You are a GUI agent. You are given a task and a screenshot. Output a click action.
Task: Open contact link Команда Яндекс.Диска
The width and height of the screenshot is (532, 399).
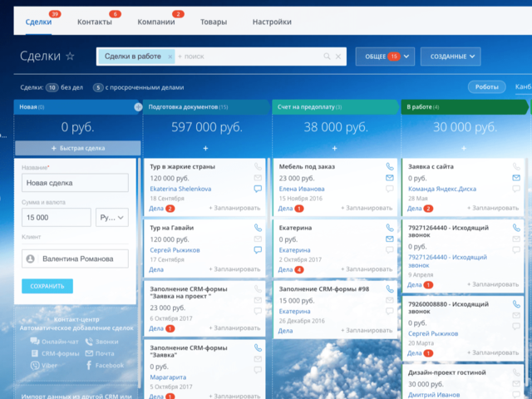coord(442,189)
